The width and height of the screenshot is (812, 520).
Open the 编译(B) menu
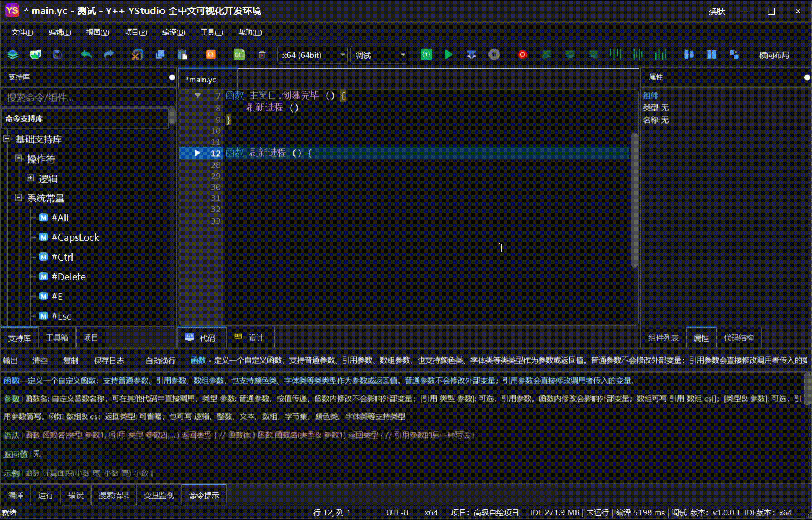173,32
